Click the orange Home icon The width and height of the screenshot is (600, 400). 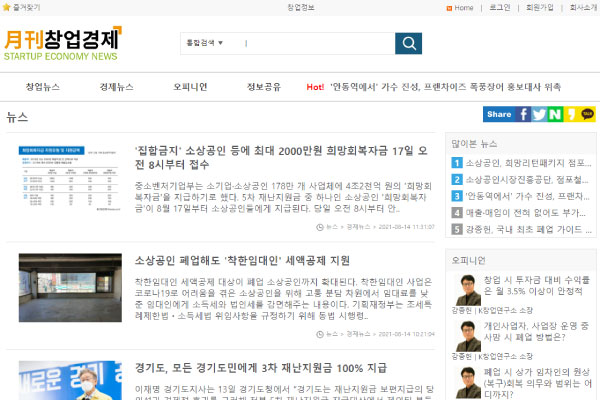click(449, 8)
